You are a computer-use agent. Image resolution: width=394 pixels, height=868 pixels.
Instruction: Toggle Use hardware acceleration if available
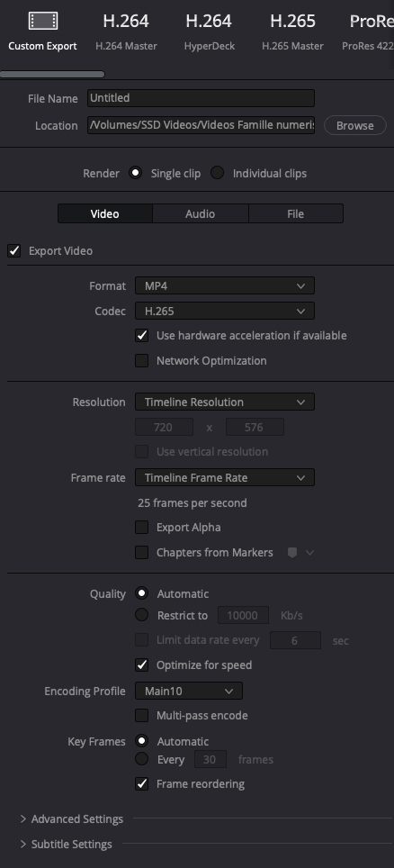pos(142,336)
